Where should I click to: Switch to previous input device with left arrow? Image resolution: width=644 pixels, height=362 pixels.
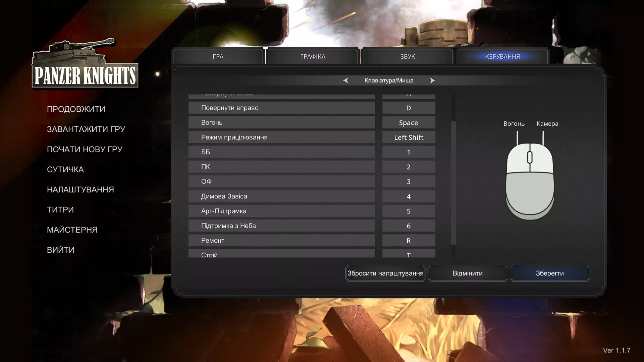(x=346, y=80)
